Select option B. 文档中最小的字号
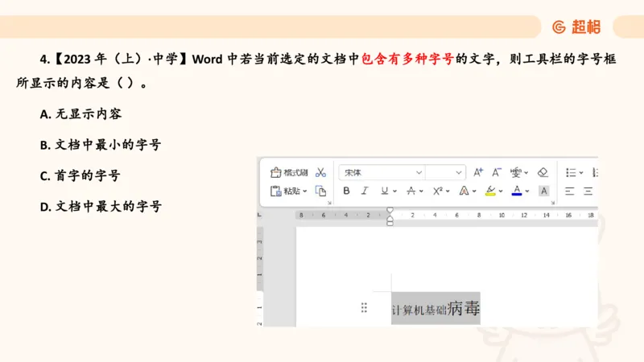The width and height of the screenshot is (644, 362). click(x=101, y=145)
